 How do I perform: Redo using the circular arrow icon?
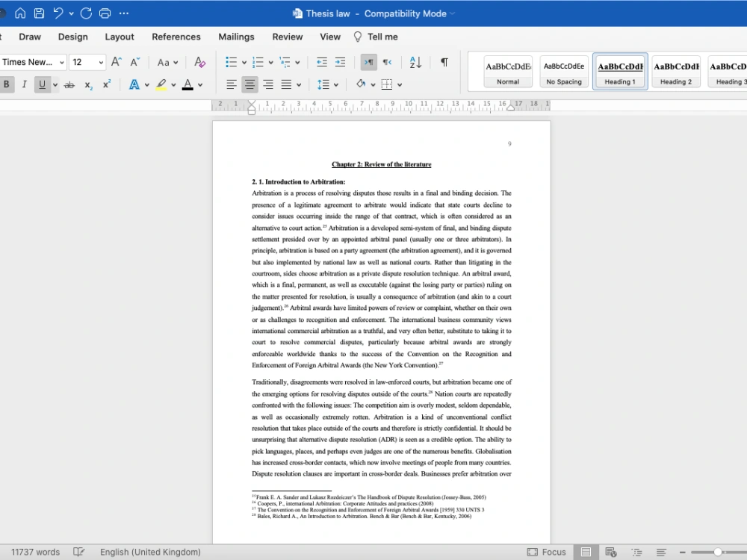(86, 13)
